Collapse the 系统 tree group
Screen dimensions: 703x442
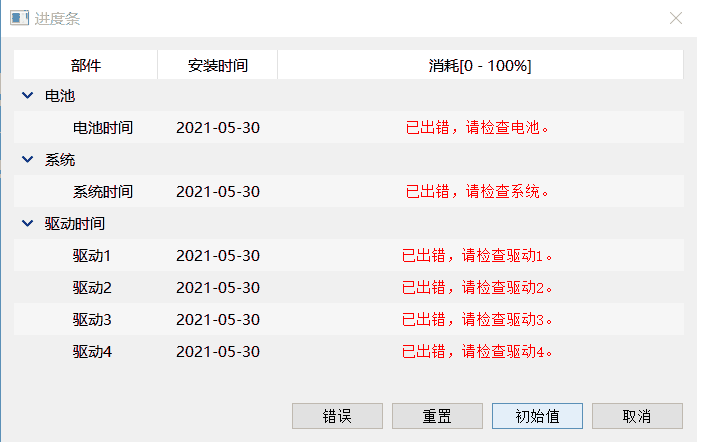27,160
